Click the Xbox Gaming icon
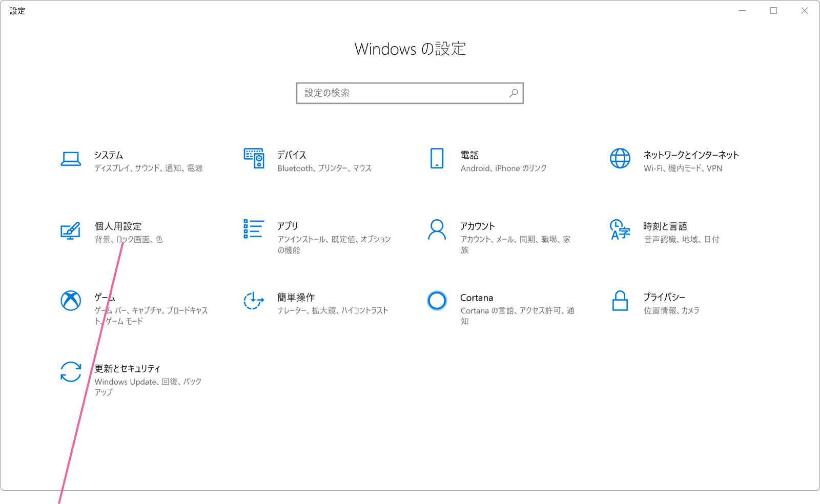 point(71,301)
